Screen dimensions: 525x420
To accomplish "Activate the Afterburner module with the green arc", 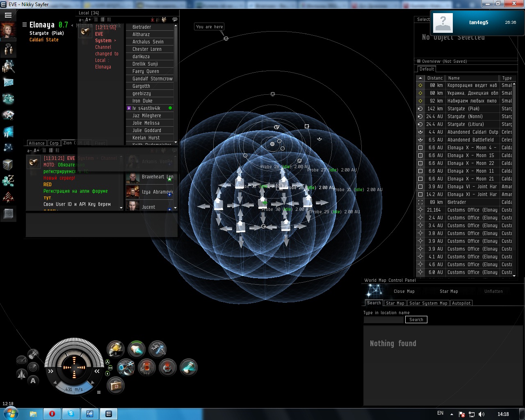I will (137, 349).
